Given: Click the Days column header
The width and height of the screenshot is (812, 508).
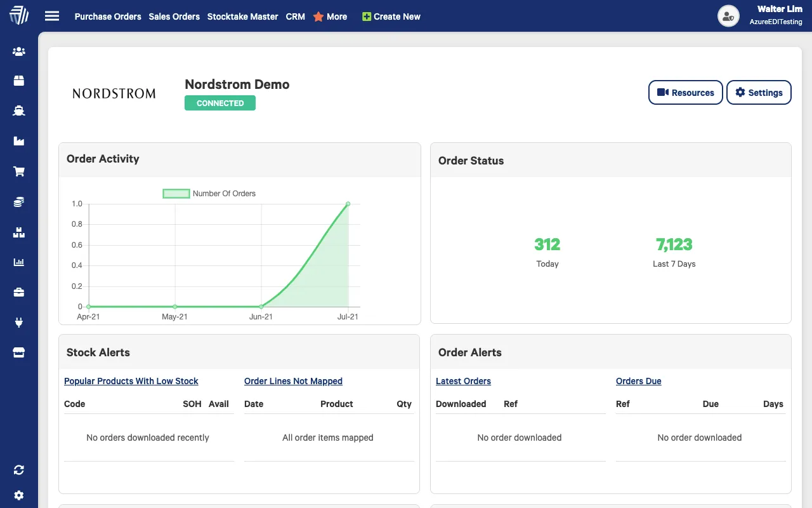Looking at the screenshot, I should point(773,404).
